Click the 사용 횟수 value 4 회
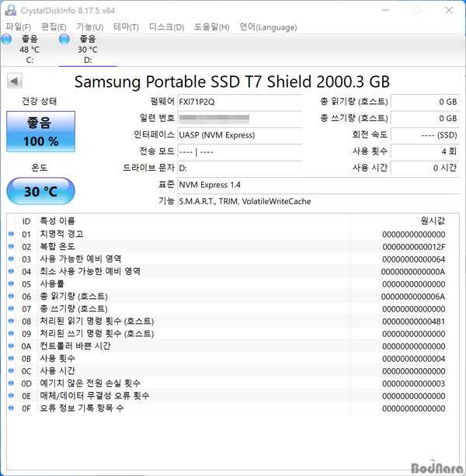Screen dimensions: 466x476 pos(425,151)
